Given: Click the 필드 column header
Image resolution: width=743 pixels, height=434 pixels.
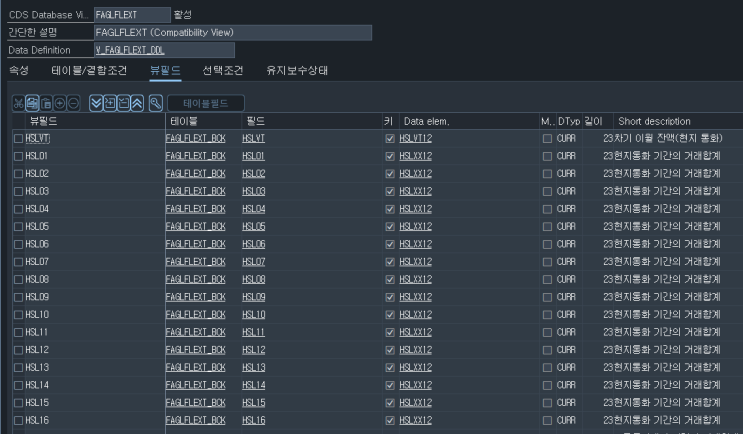Looking at the screenshot, I should [x=312, y=121].
